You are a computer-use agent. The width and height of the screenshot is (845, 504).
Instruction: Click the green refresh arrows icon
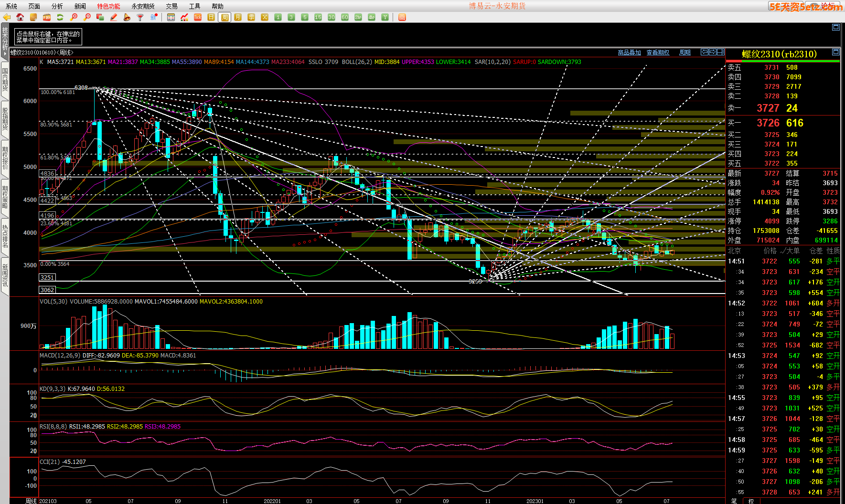point(60,17)
